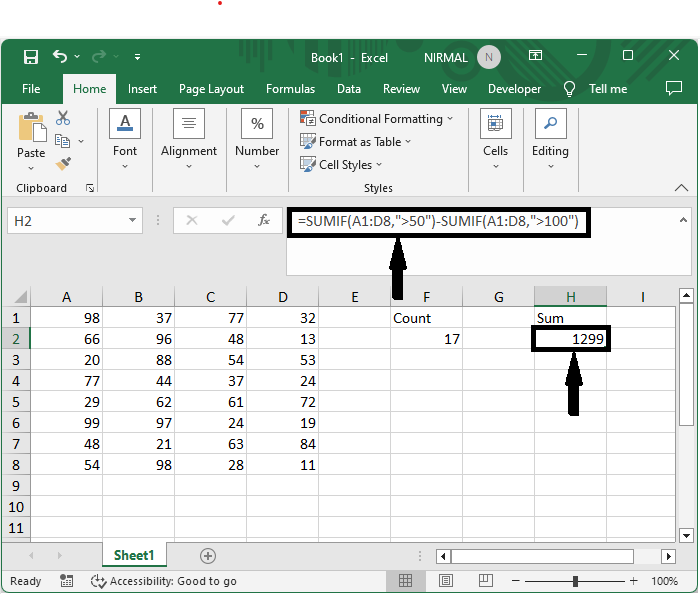Select column H header
700x594 pixels.
coord(571,297)
